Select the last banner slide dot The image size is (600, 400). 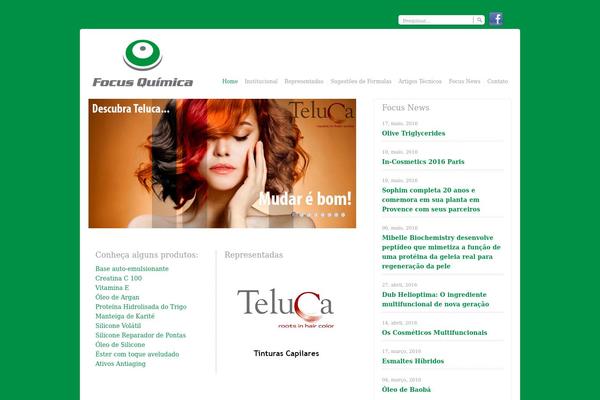point(343,215)
